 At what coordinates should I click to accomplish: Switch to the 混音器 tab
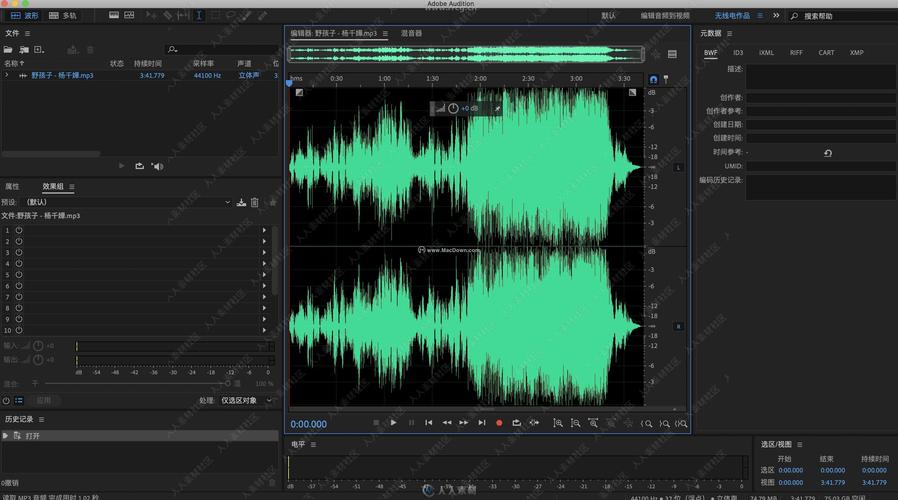point(411,33)
